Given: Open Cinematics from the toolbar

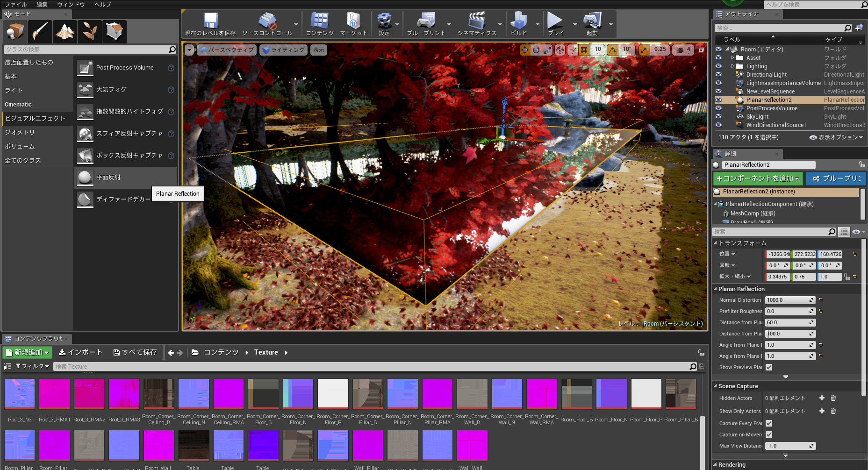Looking at the screenshot, I should [478, 21].
